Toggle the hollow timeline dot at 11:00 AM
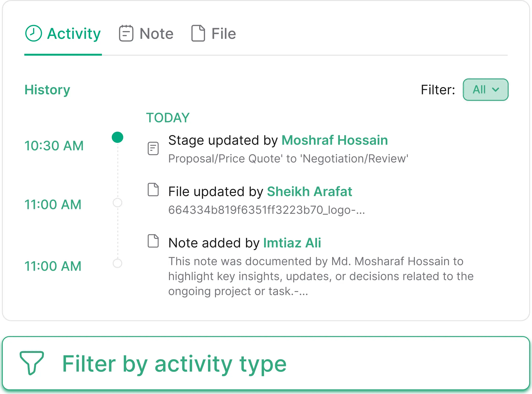 (117, 203)
